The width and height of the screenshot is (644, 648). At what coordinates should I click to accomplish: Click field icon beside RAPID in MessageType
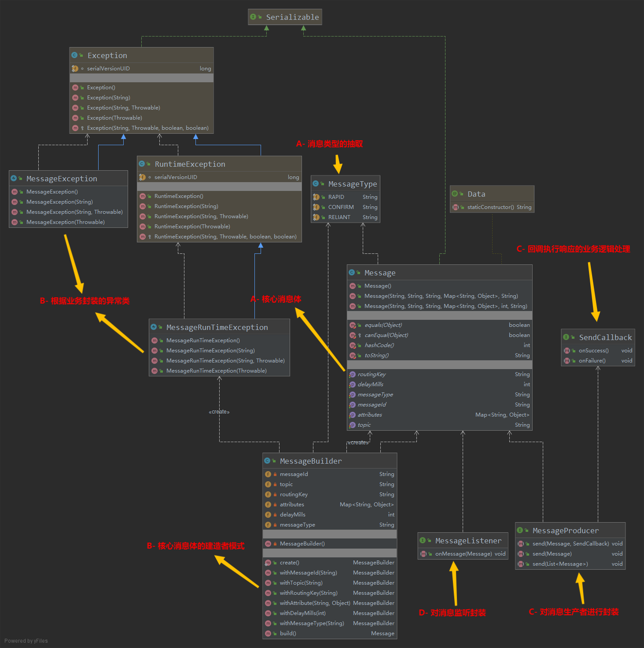pos(316,197)
